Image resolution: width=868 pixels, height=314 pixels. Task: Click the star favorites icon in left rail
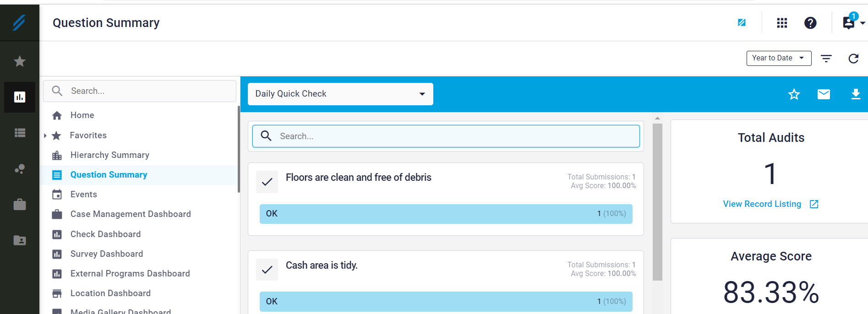pyautogui.click(x=20, y=61)
